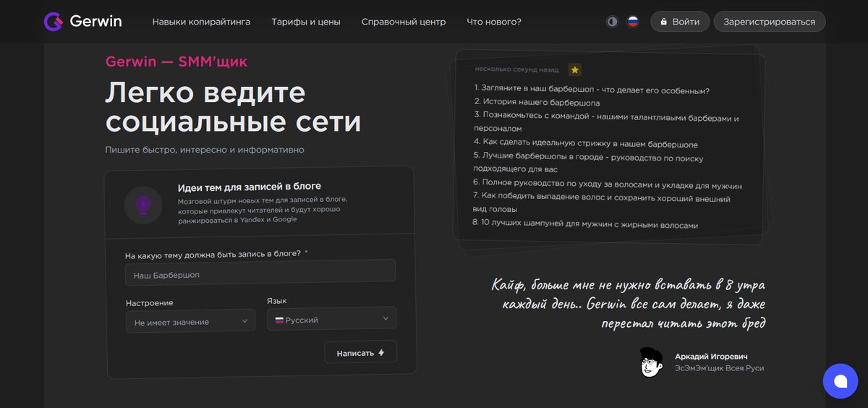The image size is (868, 408).
Task: Click Gerwin brand name text
Action: (x=95, y=22)
